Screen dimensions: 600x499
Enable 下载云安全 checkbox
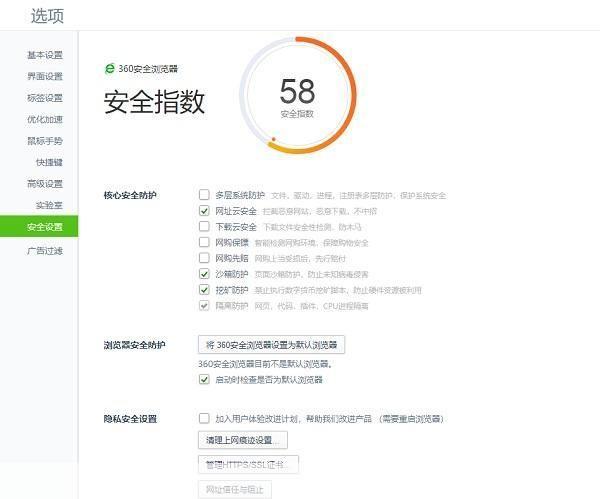coord(204,226)
